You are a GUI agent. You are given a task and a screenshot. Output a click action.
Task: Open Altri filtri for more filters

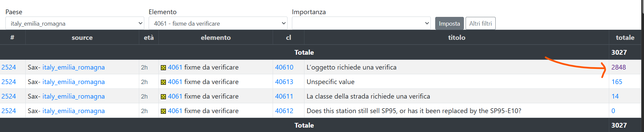(480, 23)
